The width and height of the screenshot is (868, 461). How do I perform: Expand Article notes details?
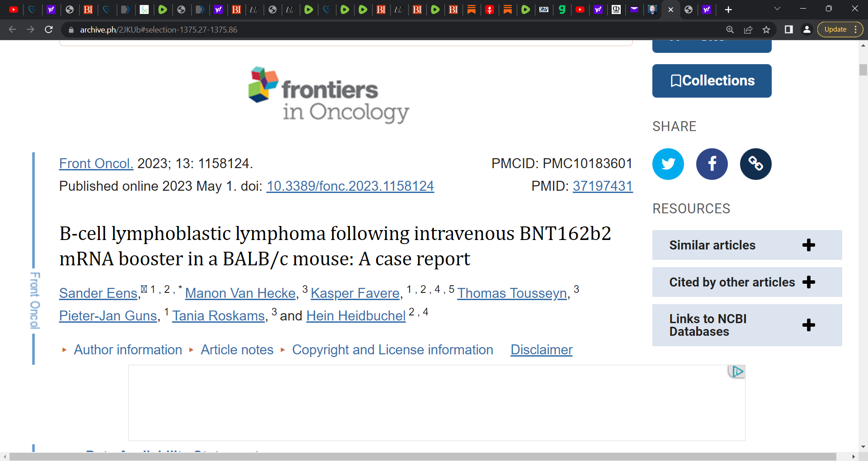click(x=237, y=350)
